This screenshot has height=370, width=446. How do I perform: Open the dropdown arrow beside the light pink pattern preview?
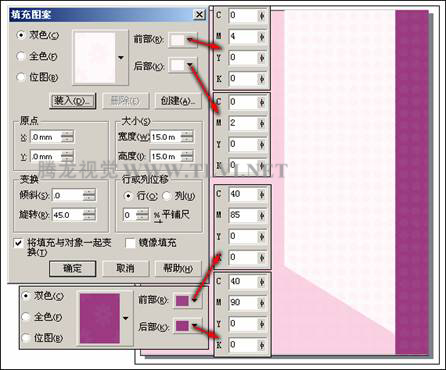pyautogui.click(x=121, y=58)
